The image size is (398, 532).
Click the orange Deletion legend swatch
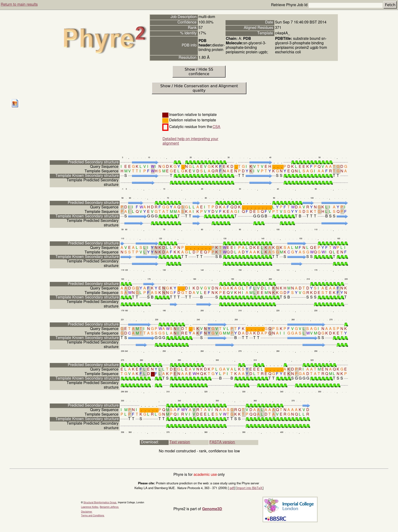click(165, 120)
